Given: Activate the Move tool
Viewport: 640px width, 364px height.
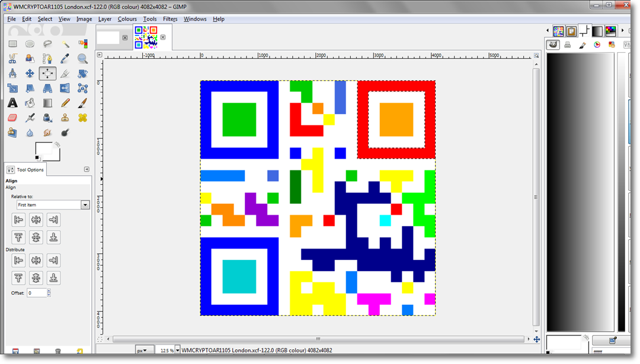Looking at the screenshot, I should tap(30, 73).
